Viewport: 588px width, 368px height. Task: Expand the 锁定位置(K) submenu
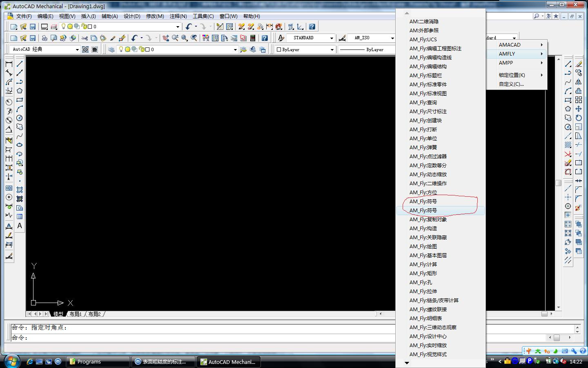517,75
